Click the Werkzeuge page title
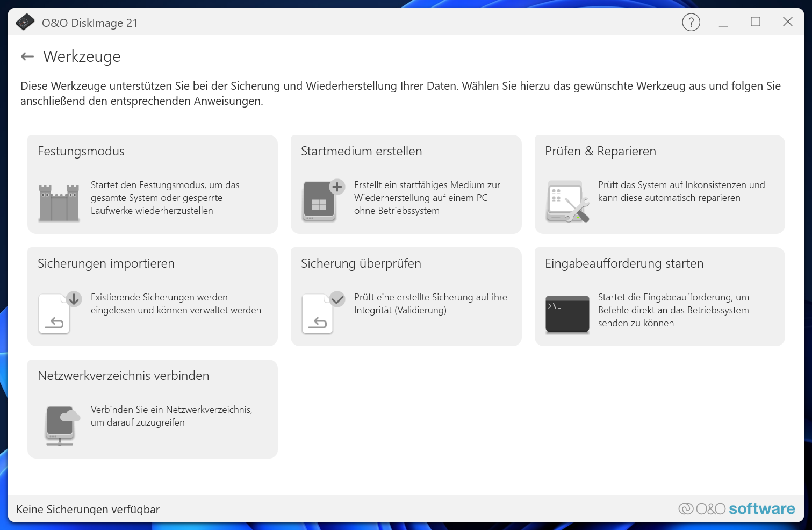 [82, 56]
